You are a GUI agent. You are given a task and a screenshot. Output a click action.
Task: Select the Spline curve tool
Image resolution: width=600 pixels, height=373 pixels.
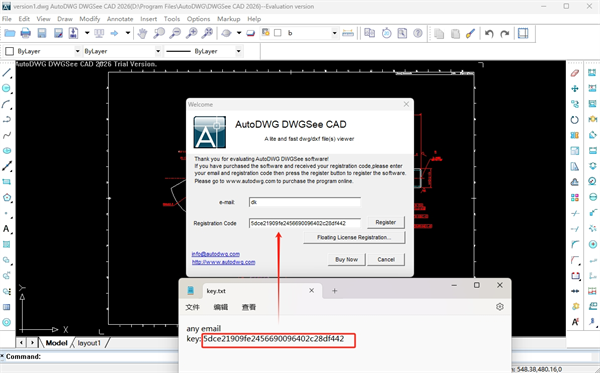tap(7, 135)
